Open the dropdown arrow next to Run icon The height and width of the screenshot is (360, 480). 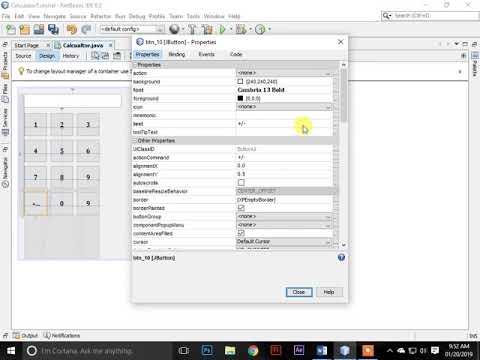[231, 29]
